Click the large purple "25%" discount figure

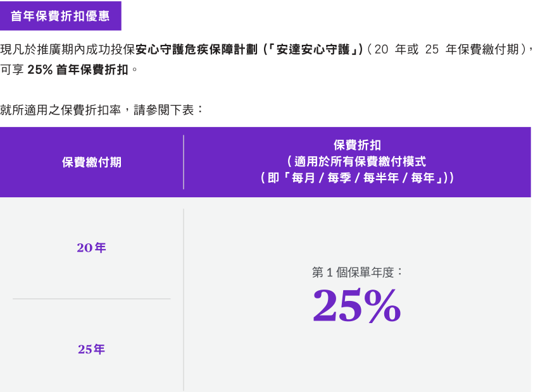357,306
